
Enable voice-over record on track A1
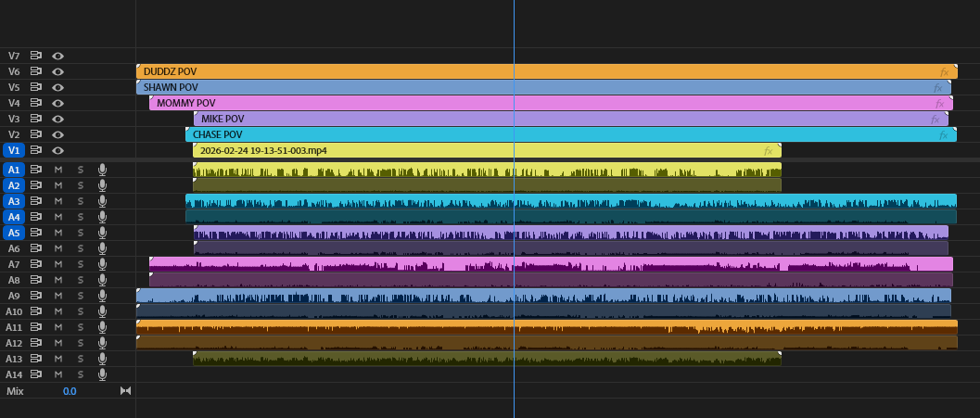[103, 170]
